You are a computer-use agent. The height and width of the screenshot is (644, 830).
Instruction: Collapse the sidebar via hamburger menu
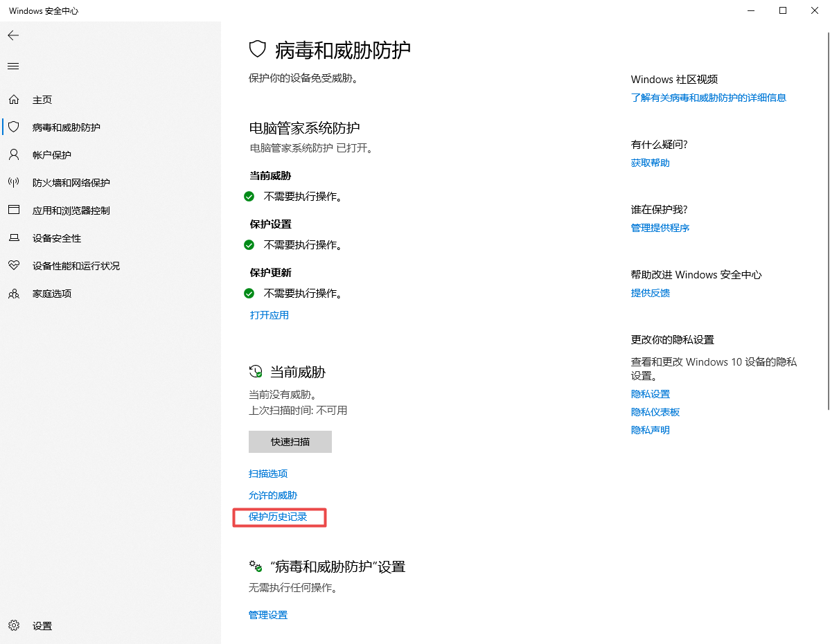[12, 66]
